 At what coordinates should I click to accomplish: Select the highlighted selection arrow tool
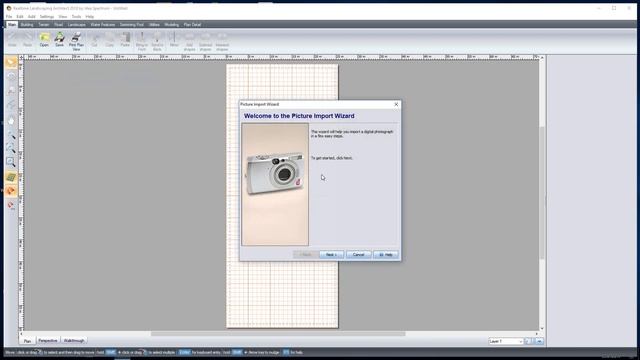pos(11,62)
